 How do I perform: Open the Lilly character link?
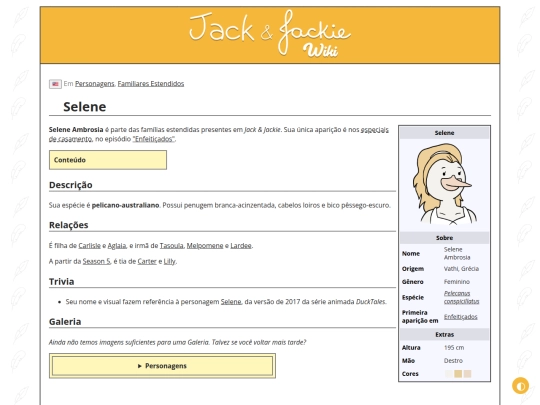[x=169, y=261]
